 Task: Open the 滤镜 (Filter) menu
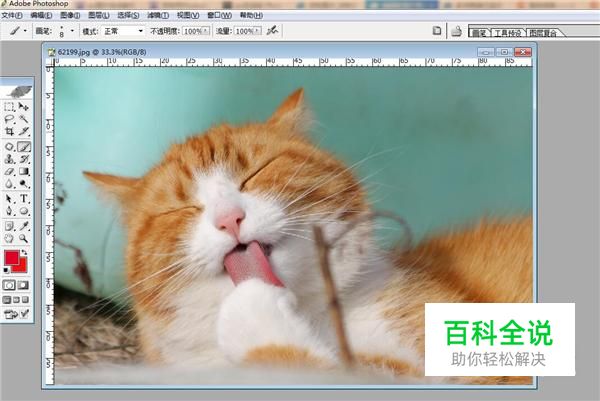[x=158, y=16]
